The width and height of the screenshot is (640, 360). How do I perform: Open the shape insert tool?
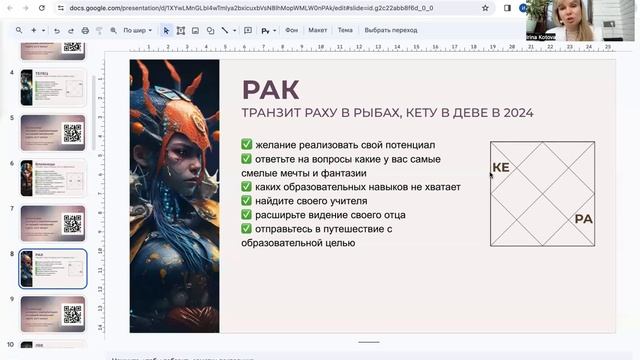[x=210, y=31]
